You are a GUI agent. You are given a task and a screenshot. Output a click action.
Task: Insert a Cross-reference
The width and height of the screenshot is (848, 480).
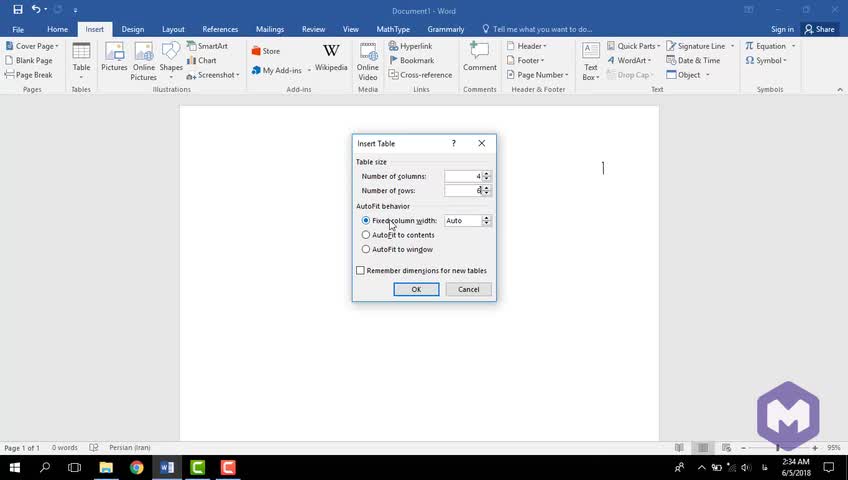click(x=420, y=75)
